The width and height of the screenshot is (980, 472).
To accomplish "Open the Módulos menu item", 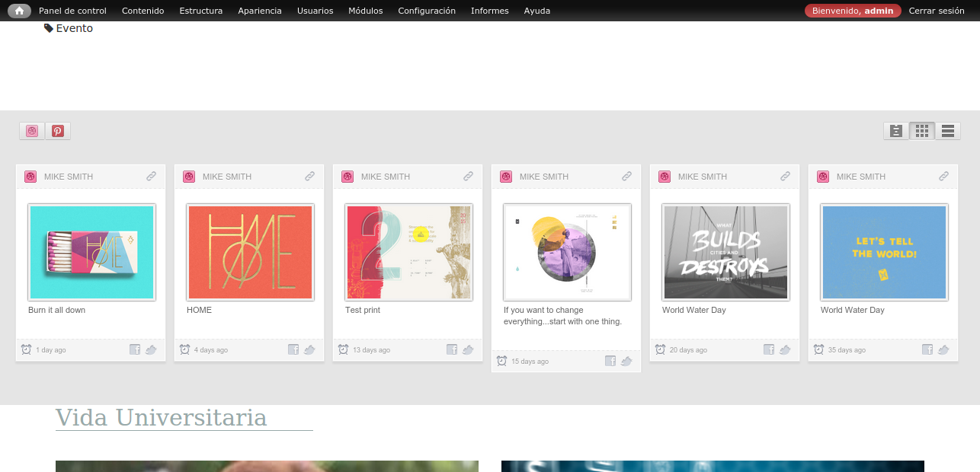I will 366,11.
